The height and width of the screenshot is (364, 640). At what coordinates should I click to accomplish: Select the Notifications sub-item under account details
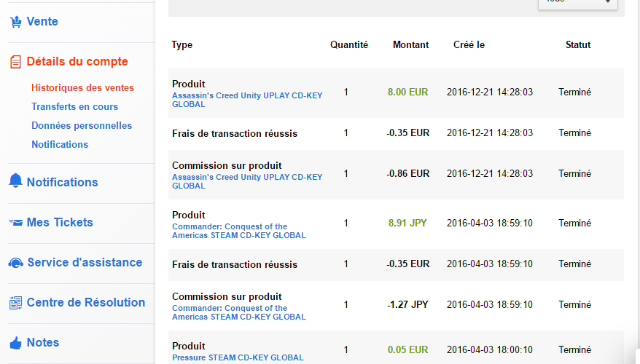(x=60, y=144)
